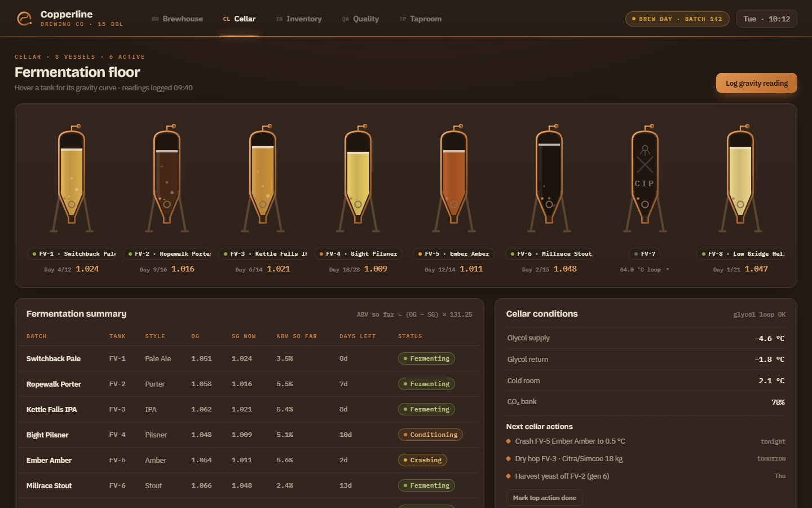
Task: Select the FV-3 Kettle Falls IPA tank
Action: (263, 178)
